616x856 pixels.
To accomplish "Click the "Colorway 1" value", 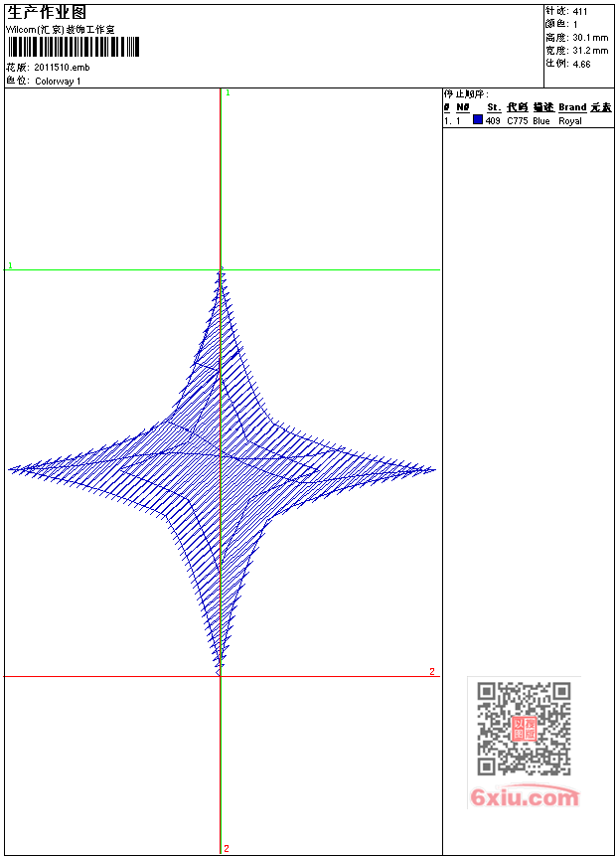I will click(x=58, y=82).
